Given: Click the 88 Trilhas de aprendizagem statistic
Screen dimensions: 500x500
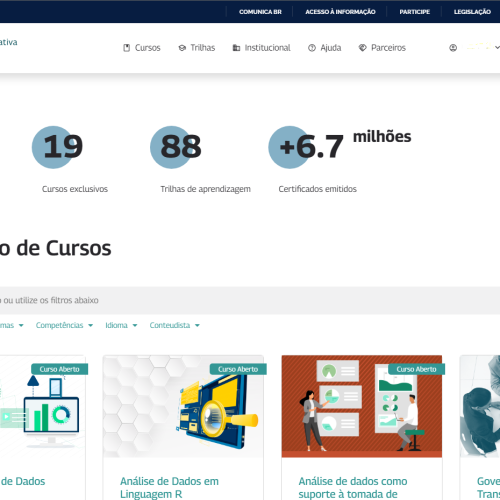Looking at the screenshot, I should [200, 160].
